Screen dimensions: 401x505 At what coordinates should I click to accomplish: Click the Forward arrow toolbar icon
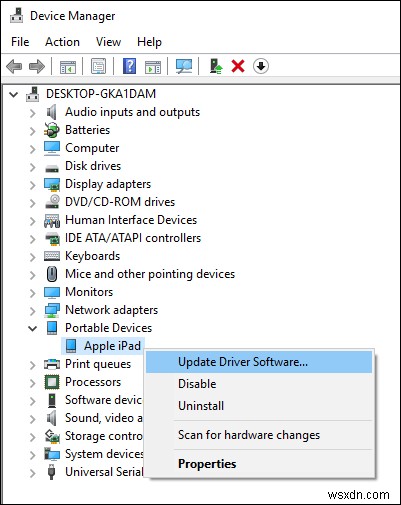click(37, 66)
